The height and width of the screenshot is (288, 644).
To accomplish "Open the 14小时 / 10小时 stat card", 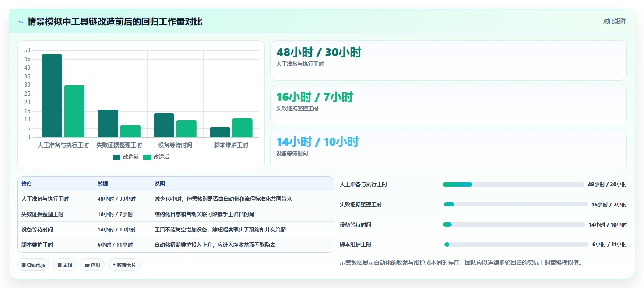I will click(x=448, y=150).
